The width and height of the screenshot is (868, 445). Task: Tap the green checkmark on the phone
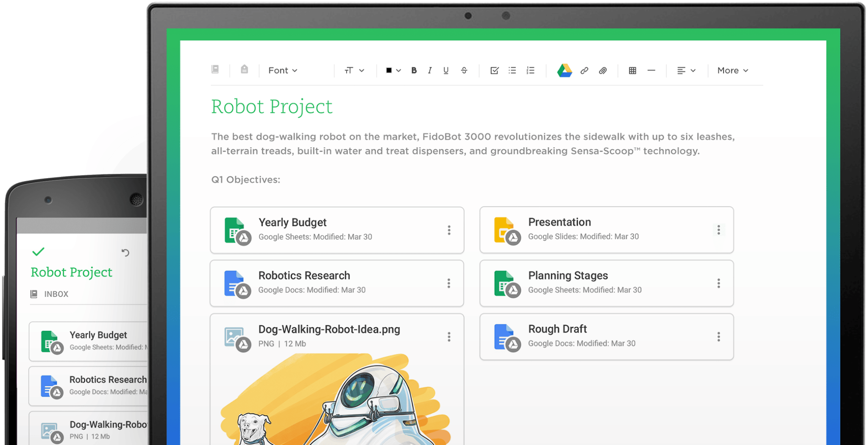click(x=39, y=251)
